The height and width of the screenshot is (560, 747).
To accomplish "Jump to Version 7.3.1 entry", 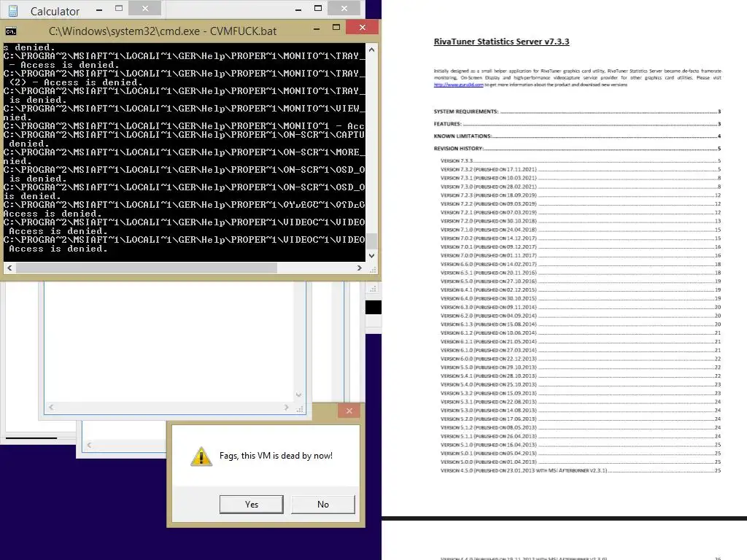I will tap(580, 178).
